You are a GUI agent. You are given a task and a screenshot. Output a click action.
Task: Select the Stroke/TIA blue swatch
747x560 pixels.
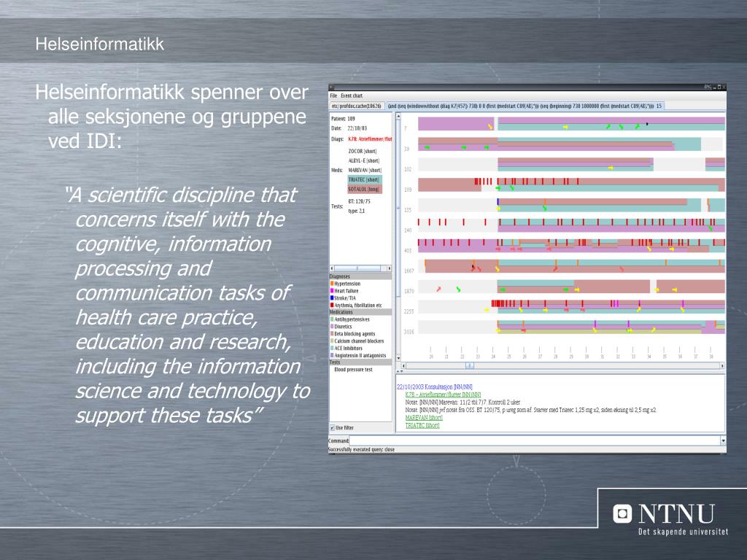coord(332,297)
